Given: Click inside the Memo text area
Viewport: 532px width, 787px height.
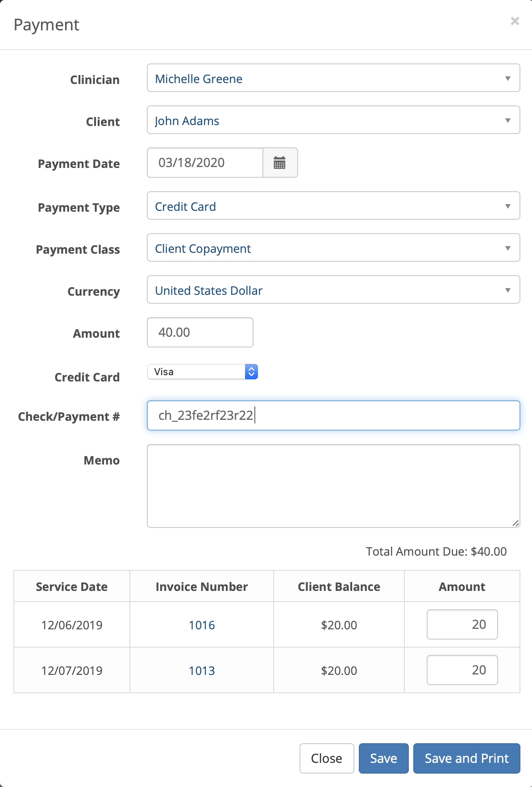Looking at the screenshot, I should tap(333, 486).
